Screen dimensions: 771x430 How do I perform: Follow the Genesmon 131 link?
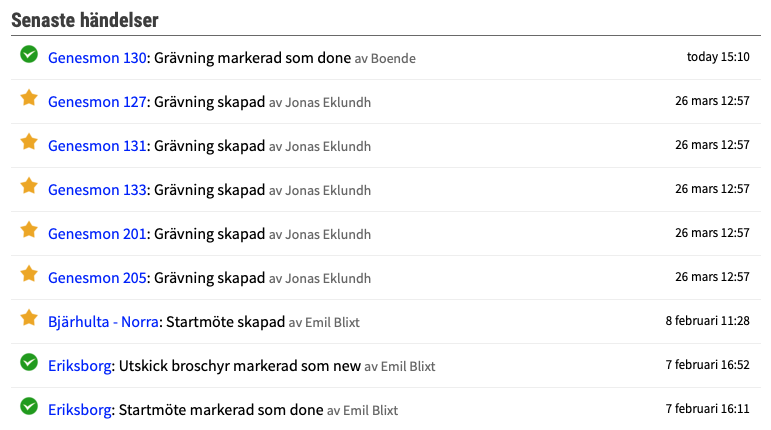pyautogui.click(x=97, y=146)
